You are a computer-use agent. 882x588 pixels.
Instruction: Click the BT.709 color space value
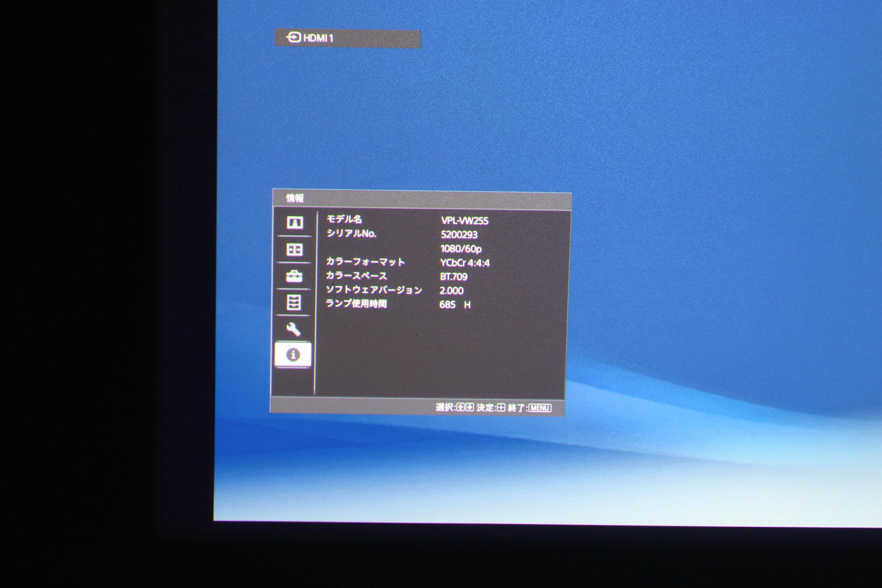pyautogui.click(x=454, y=277)
